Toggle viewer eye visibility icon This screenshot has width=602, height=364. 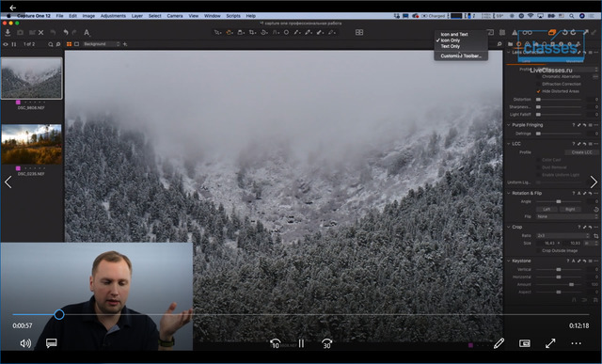[x=6, y=44]
